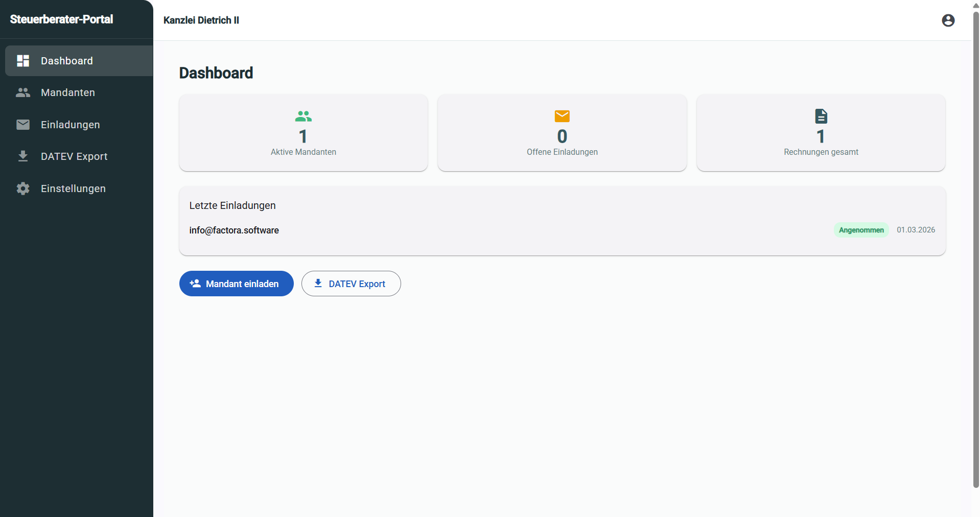The width and height of the screenshot is (980, 517).
Task: Click the yellow envelope icon above Offene Einladungen
Action: (x=562, y=116)
